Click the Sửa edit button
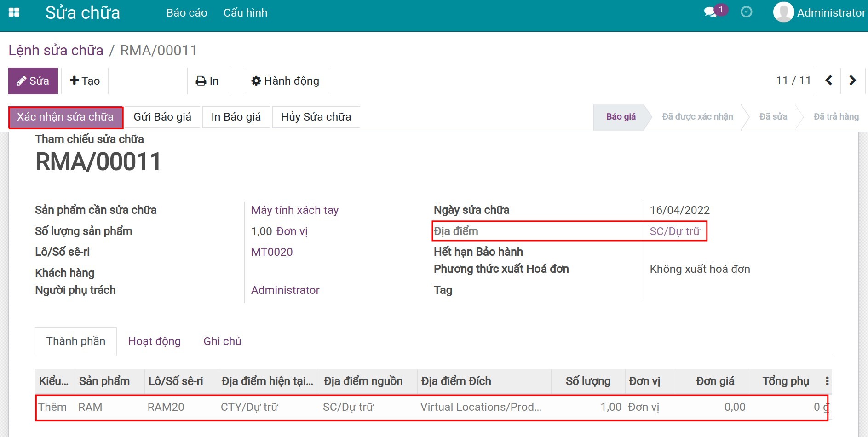 33,81
